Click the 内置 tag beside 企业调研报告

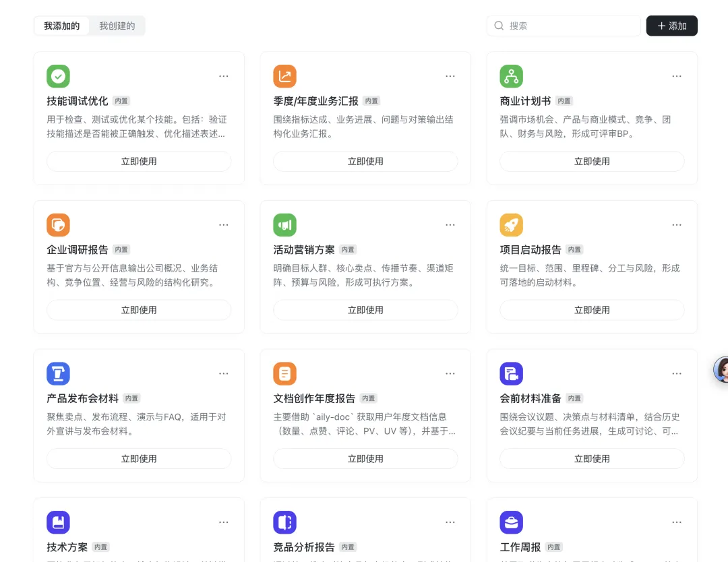(121, 250)
